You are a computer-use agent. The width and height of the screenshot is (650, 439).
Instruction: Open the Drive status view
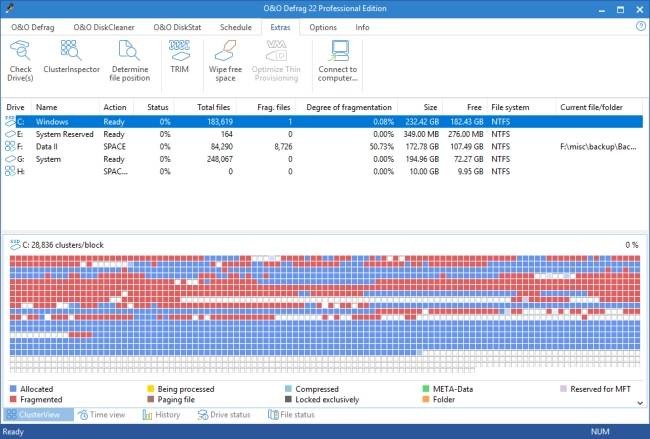(x=224, y=415)
